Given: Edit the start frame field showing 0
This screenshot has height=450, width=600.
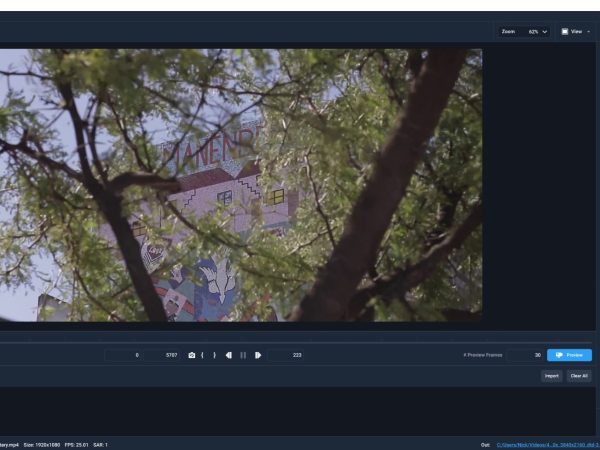Looking at the screenshot, I should click(x=123, y=355).
